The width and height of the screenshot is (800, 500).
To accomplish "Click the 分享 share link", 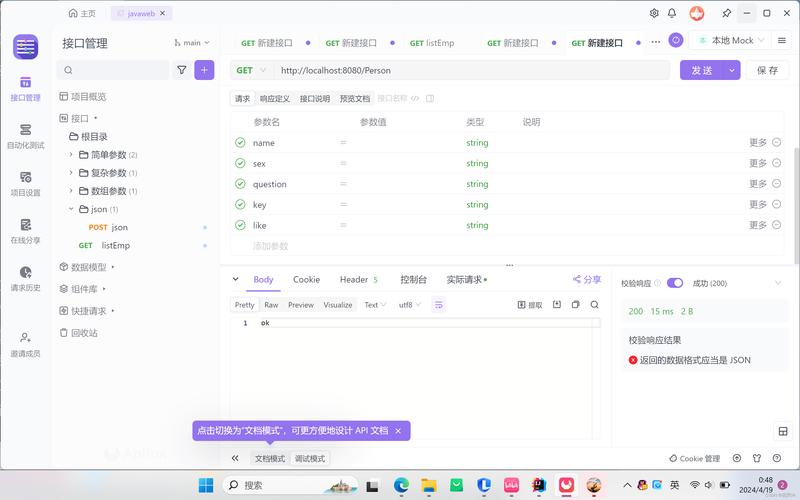I will pyautogui.click(x=587, y=279).
